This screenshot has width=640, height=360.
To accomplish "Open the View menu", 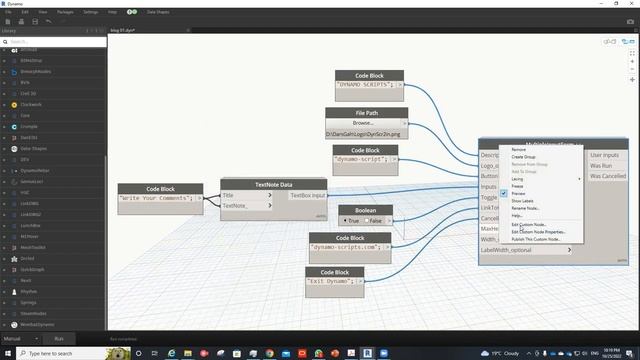I will [42, 12].
